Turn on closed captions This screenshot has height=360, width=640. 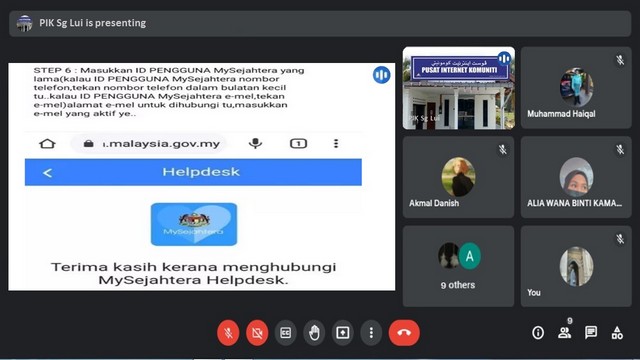coord(285,333)
